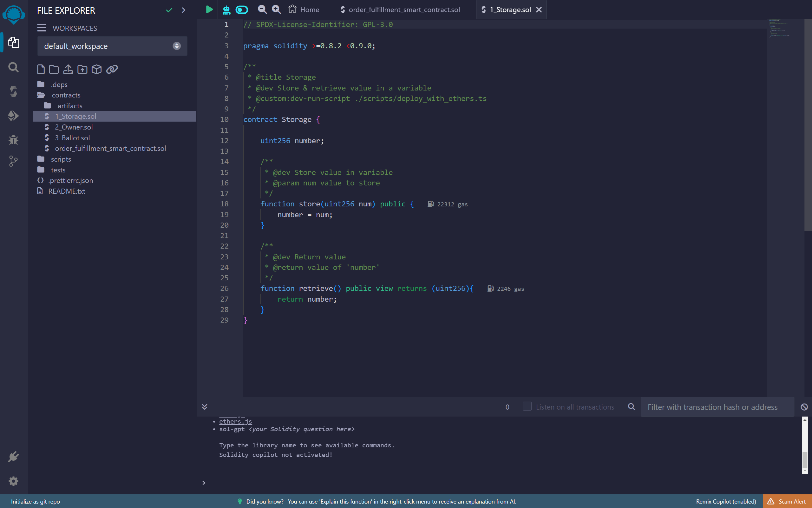
Task: Click the AI robot icon in editor toolbar
Action: tap(226, 10)
